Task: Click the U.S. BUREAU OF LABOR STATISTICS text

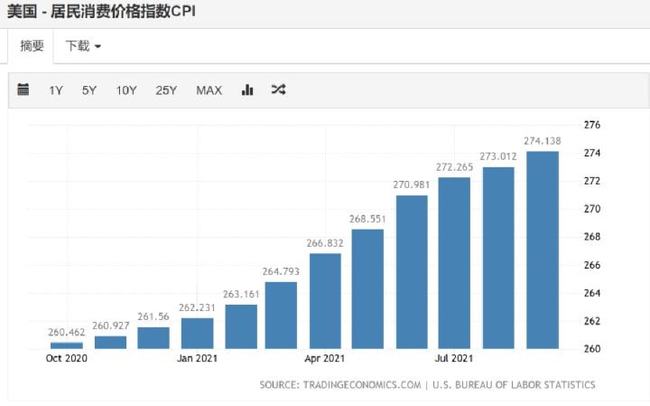Action: [x=514, y=385]
